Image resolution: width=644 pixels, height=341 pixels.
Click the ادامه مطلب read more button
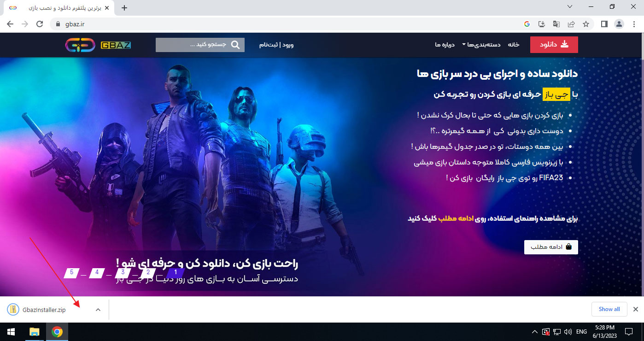point(550,247)
